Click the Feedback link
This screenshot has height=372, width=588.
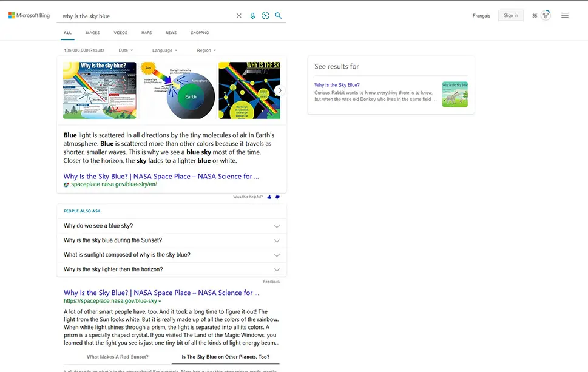[271, 282]
